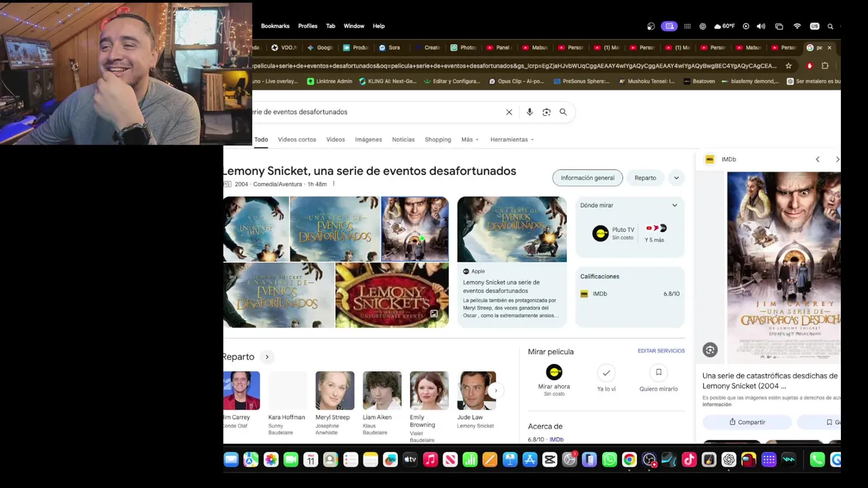Image resolution: width=868 pixels, height=488 pixels.
Task: Click the Reparto chip button
Action: pos(645,178)
